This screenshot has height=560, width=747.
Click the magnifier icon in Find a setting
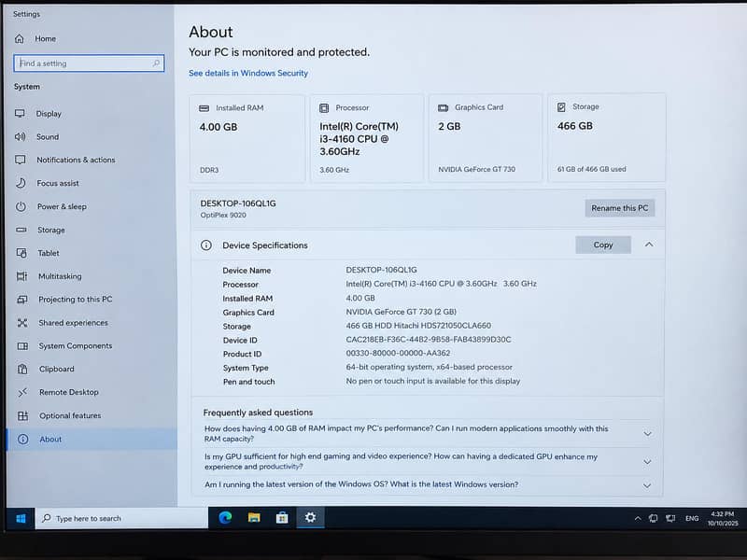pyautogui.click(x=156, y=63)
